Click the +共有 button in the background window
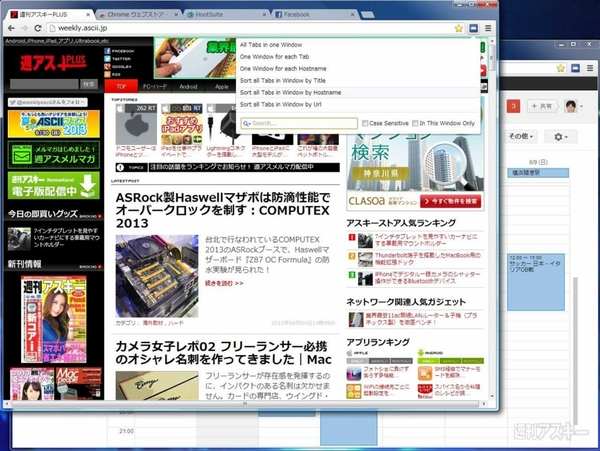 (x=542, y=106)
